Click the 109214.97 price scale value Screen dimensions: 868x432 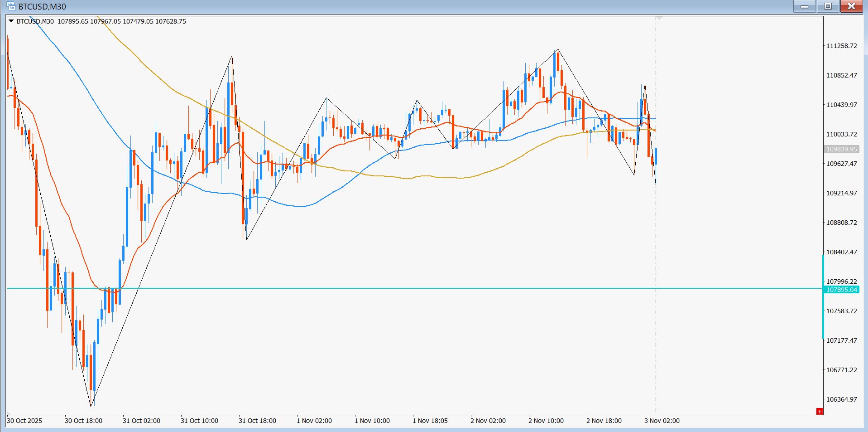pyautogui.click(x=841, y=193)
